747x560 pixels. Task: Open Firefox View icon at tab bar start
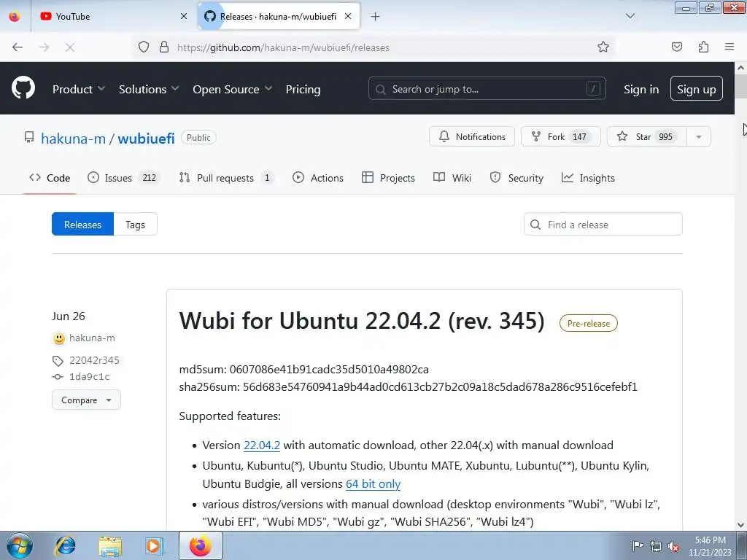[15, 16]
